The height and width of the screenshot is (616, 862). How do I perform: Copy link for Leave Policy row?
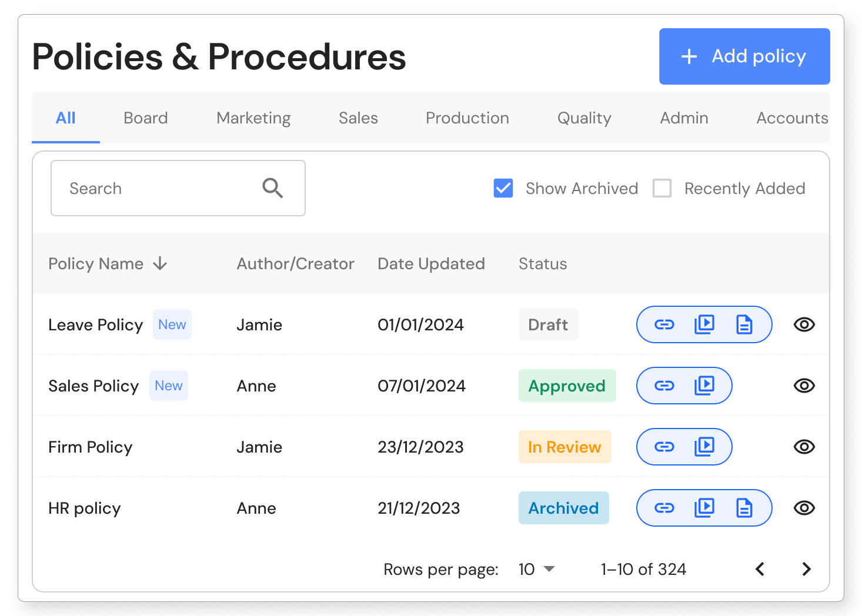(x=664, y=324)
